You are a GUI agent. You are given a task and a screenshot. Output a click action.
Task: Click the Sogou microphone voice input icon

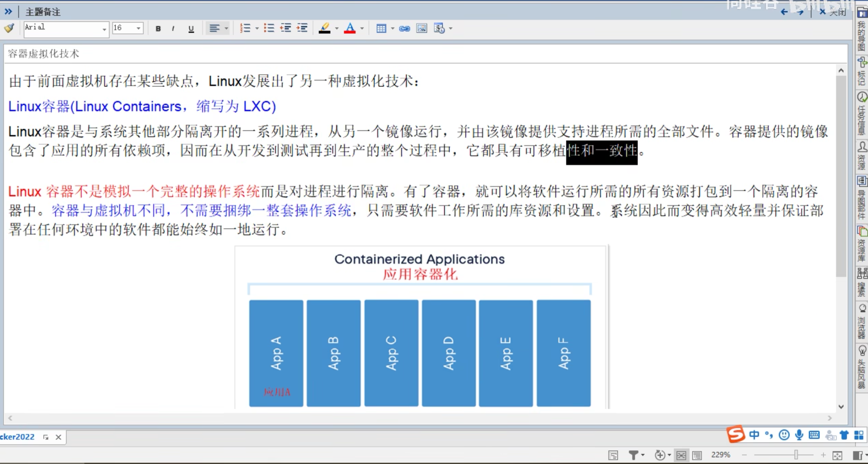pyautogui.click(x=799, y=435)
